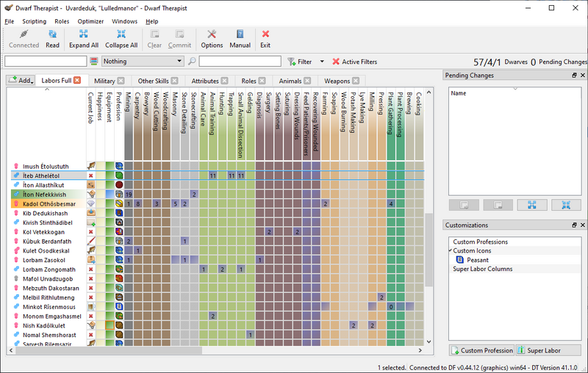Click the left search input field
Screen dimensions: 588x373
pyautogui.click(x=46, y=61)
